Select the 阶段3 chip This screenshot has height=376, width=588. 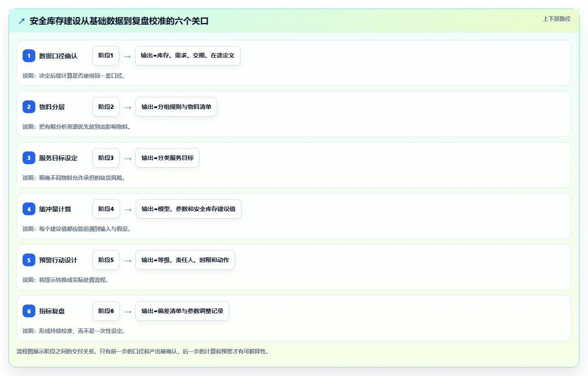[x=106, y=158]
